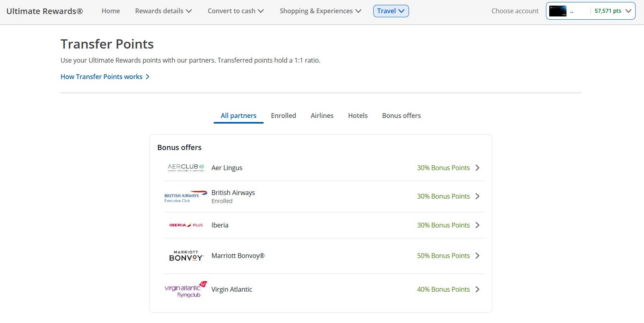The height and width of the screenshot is (323, 644).
Task: Click the Virgin Atlantic Flying Club logo
Action: [x=186, y=289]
